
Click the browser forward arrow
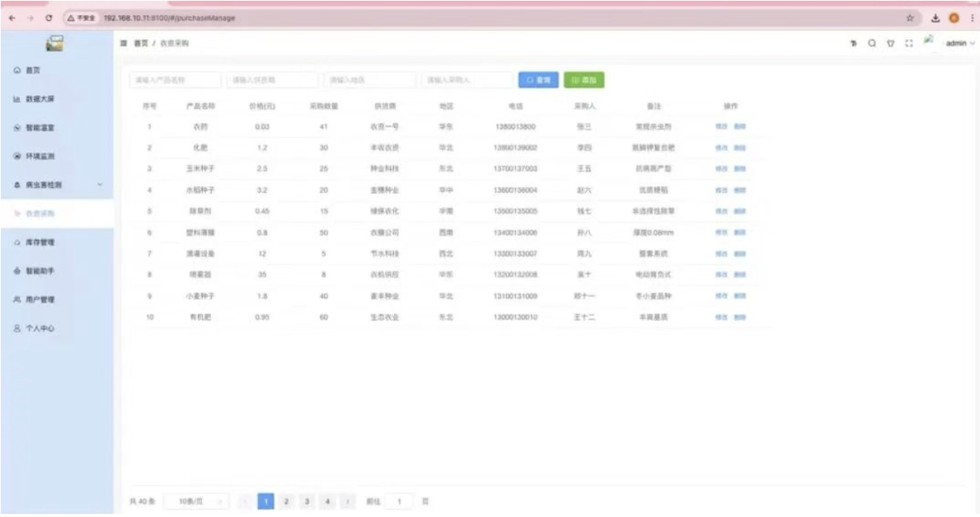tap(30, 18)
